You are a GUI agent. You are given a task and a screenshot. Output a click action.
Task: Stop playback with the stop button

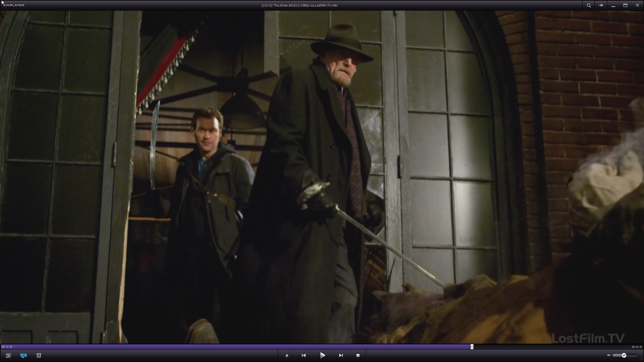[358, 355]
